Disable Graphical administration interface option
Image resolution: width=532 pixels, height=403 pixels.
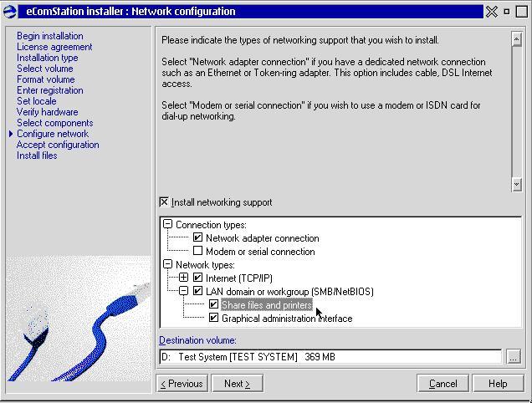point(214,318)
